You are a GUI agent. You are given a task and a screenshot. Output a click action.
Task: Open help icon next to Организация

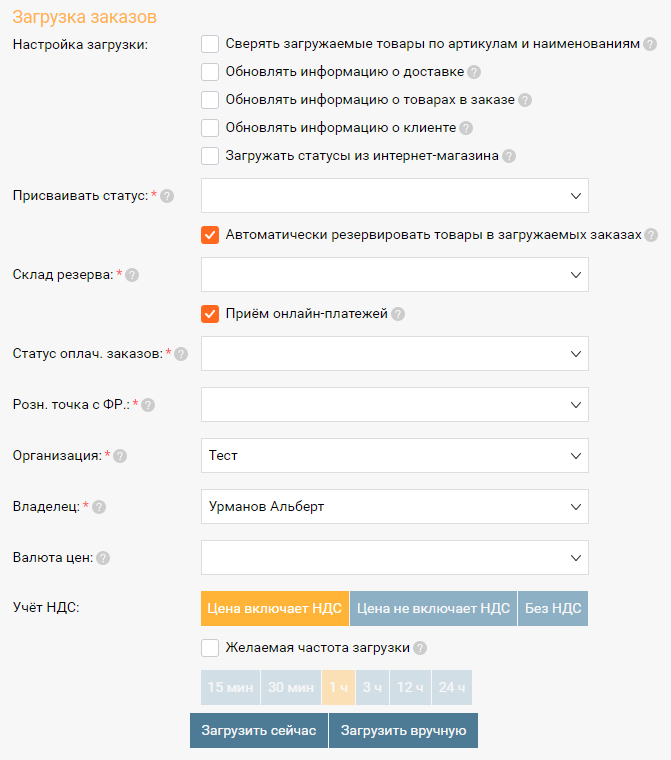pyautogui.click(x=120, y=456)
